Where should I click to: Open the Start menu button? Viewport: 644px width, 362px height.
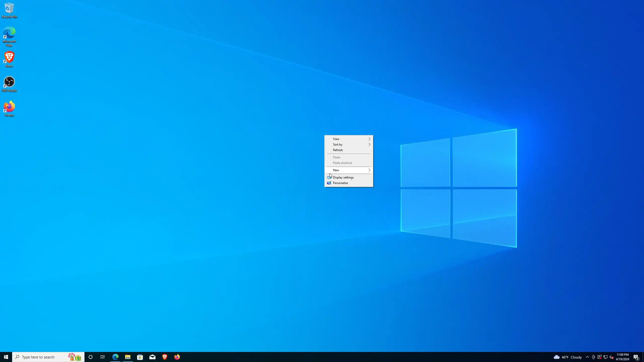6,357
